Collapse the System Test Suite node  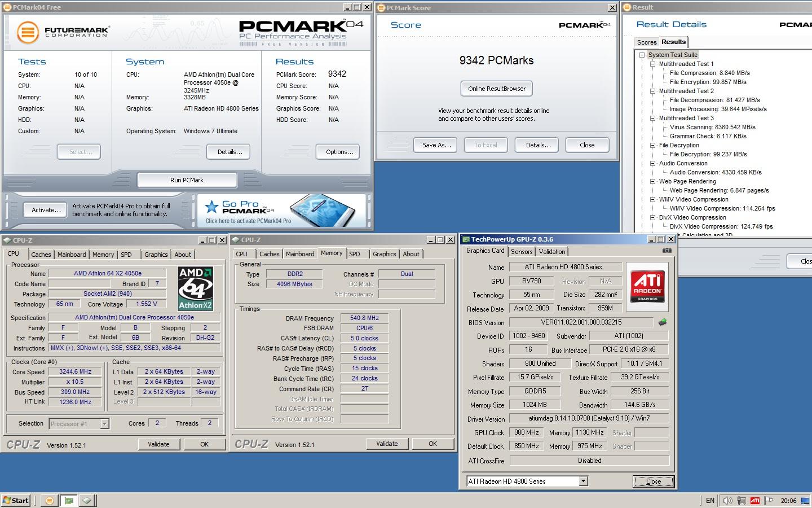click(642, 55)
